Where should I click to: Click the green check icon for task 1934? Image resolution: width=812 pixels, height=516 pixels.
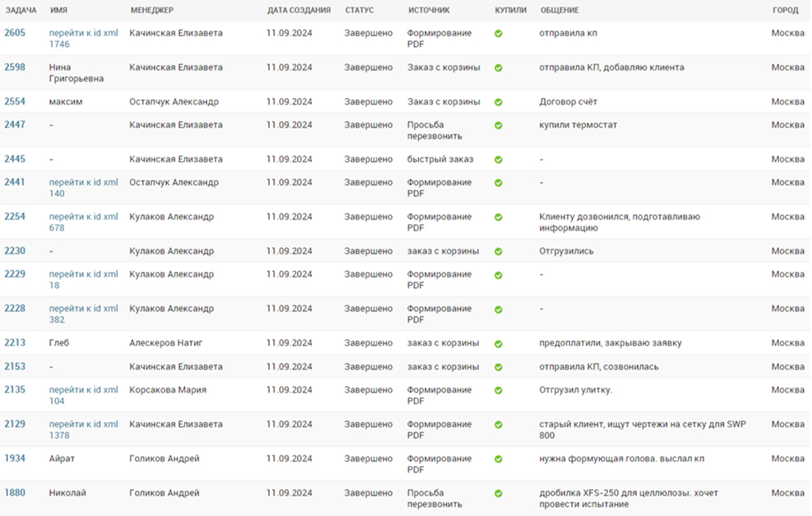point(499,459)
